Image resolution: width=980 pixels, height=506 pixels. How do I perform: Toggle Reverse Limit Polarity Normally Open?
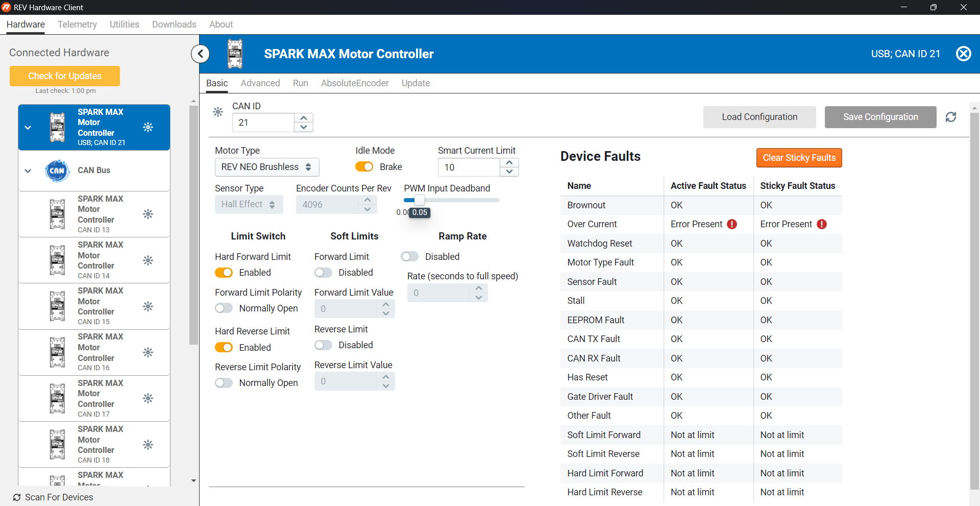click(224, 383)
